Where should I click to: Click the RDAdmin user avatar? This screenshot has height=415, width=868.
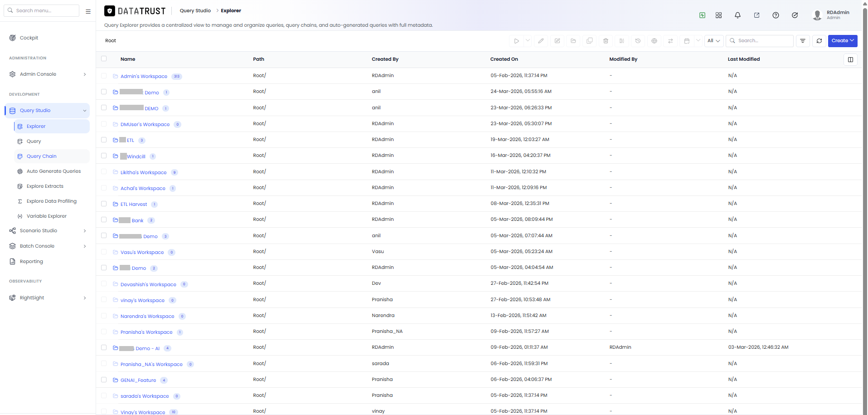[x=817, y=15]
